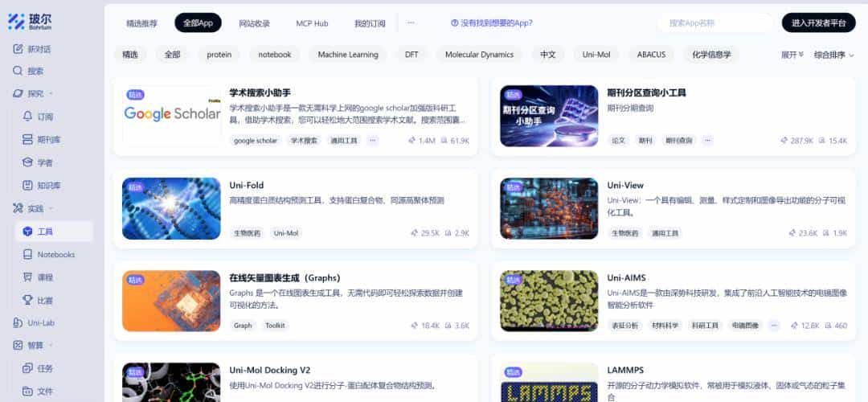Focus the 搜索App名称 search field
This screenshot has height=402, width=868.
(x=714, y=23)
